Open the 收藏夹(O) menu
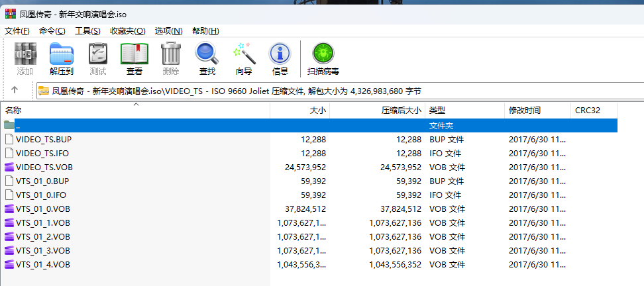644x286 pixels. pos(128,31)
